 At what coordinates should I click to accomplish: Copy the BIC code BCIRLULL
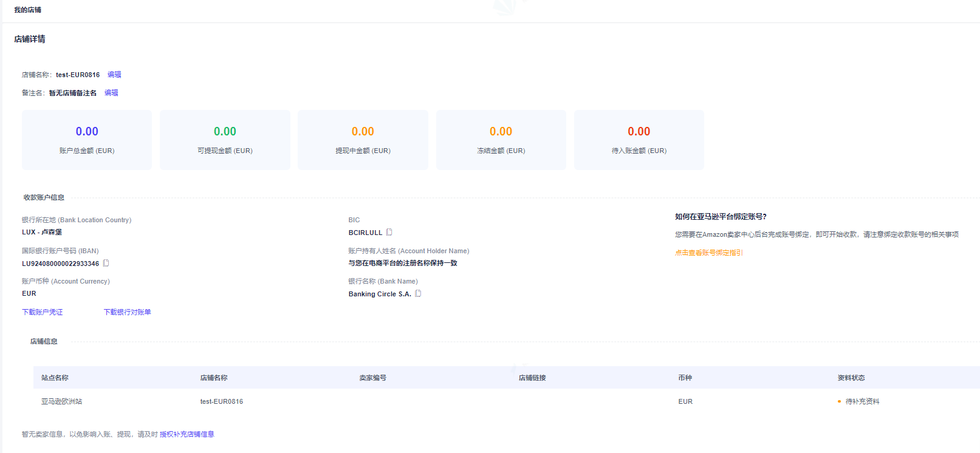389,232
